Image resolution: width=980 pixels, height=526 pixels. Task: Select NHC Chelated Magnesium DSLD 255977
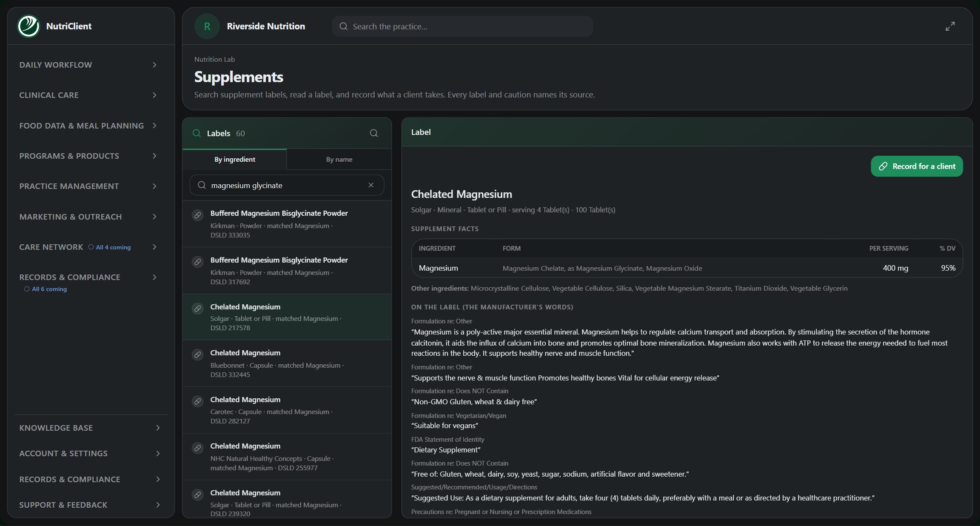tap(287, 457)
